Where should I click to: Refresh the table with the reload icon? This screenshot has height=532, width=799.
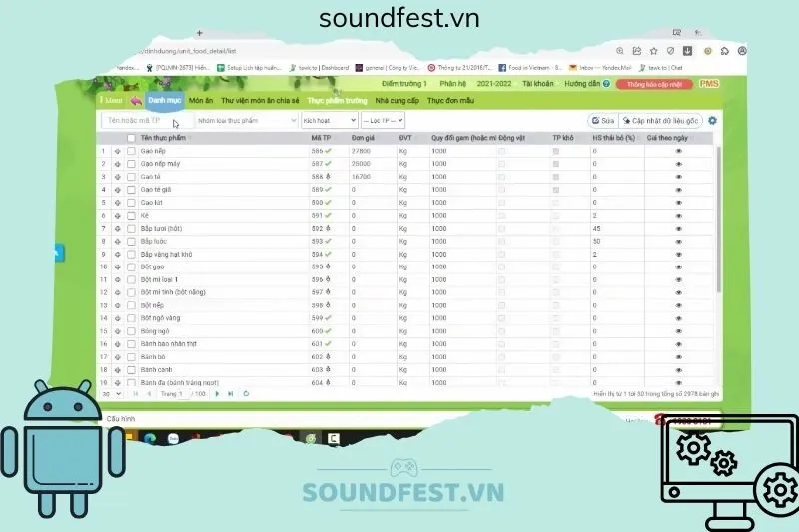246,393
